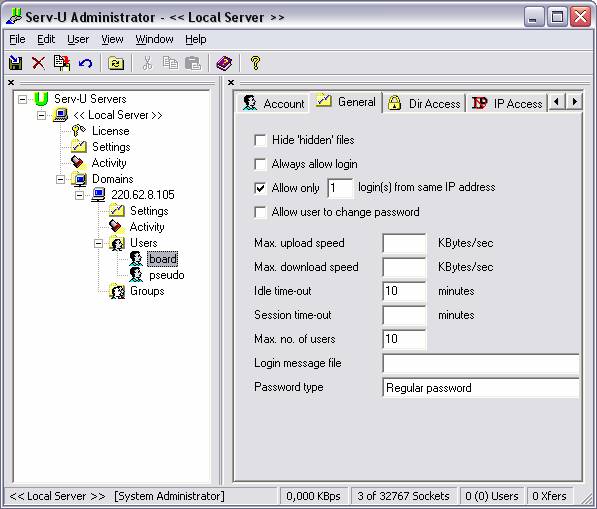Click the pseudo user icon

tap(136, 275)
